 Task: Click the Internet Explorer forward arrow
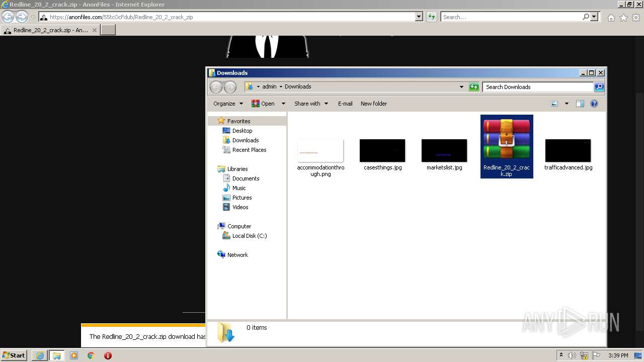22,17
